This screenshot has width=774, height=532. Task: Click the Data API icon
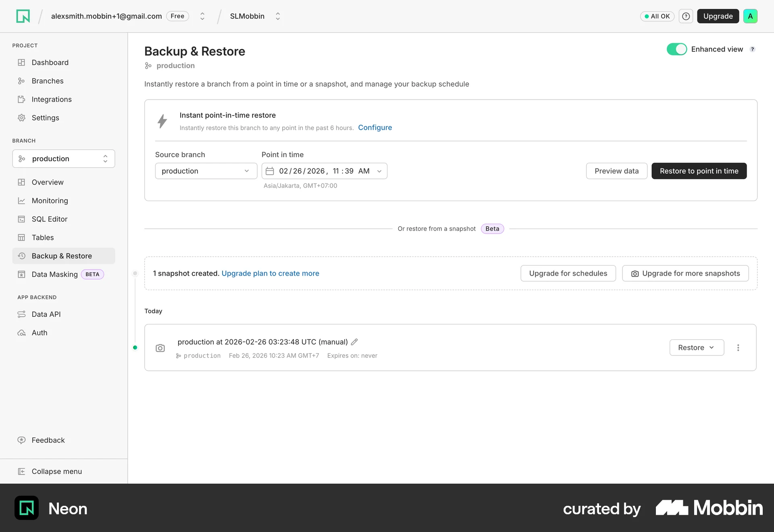click(x=21, y=314)
